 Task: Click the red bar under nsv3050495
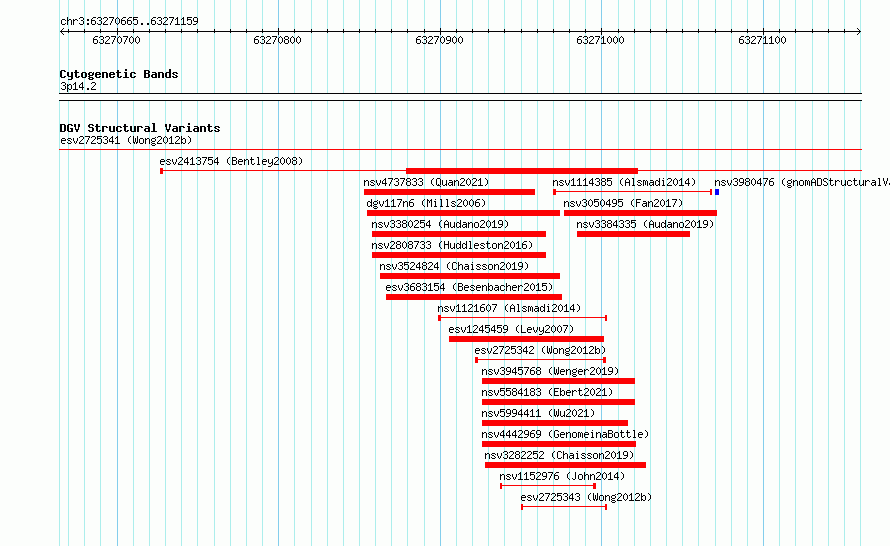pyautogui.click(x=640, y=213)
